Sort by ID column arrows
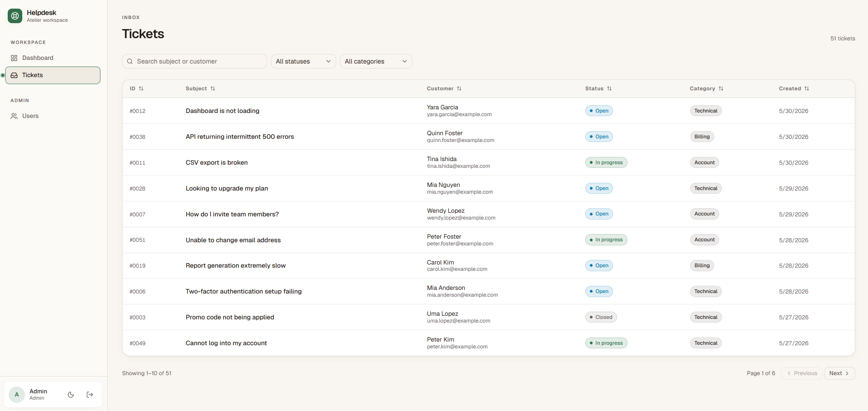 141,88
